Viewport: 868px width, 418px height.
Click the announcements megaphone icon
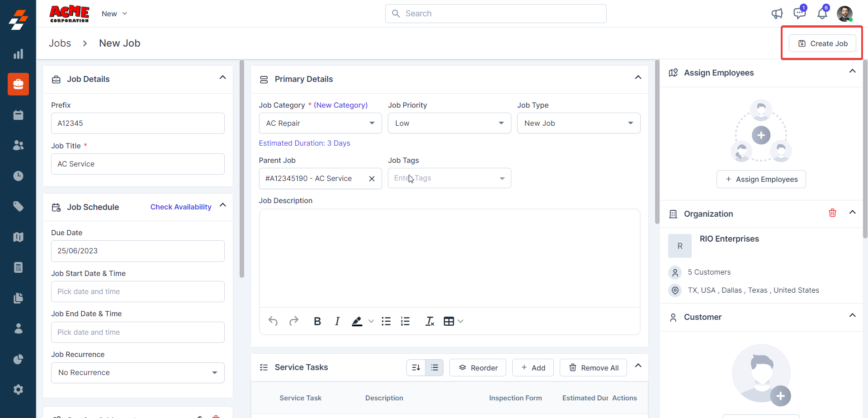[x=777, y=14]
